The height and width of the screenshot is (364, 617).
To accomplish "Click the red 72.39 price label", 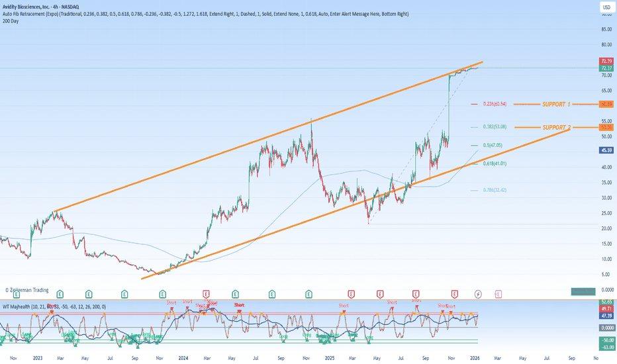I will (606, 61).
